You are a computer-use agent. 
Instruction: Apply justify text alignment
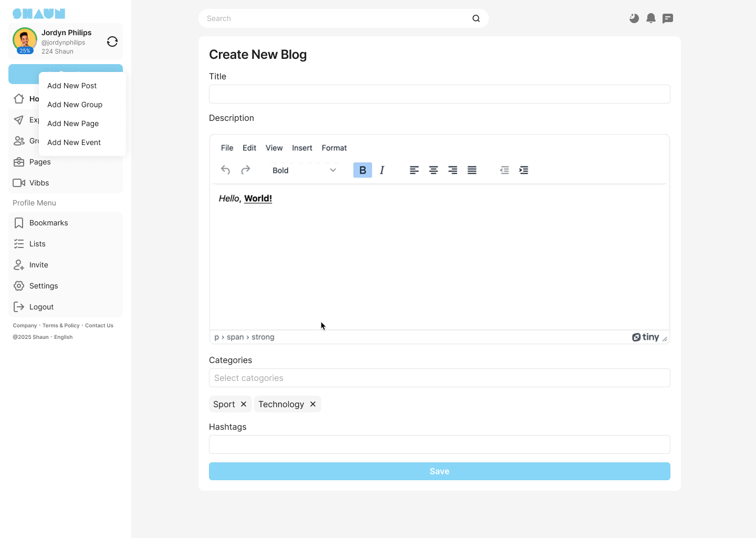(472, 170)
